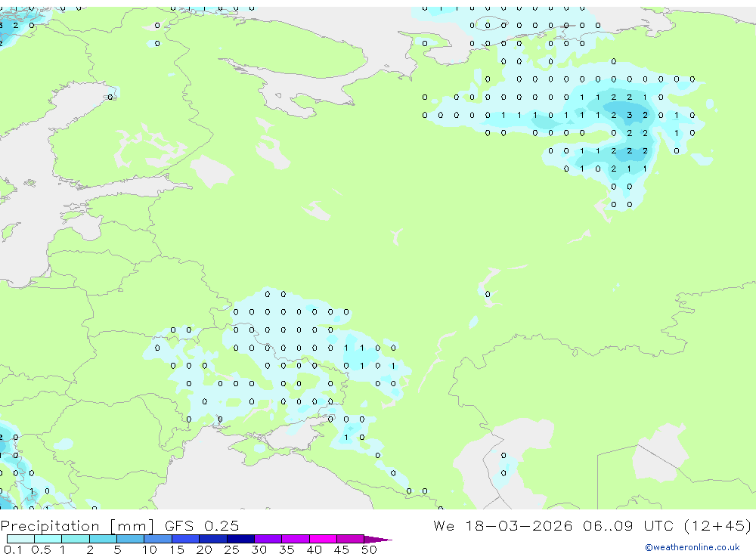
Task: Click the legend label '0.1'
Action: 13,549
